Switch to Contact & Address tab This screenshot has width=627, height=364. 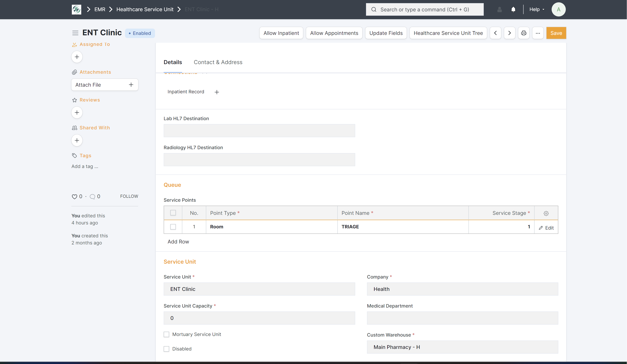(218, 62)
